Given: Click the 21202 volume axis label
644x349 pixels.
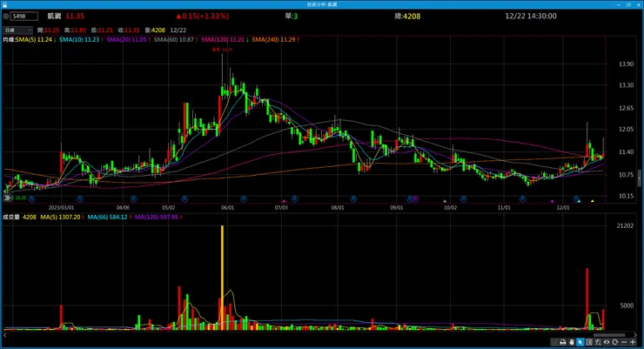Looking at the screenshot, I should 625,225.
